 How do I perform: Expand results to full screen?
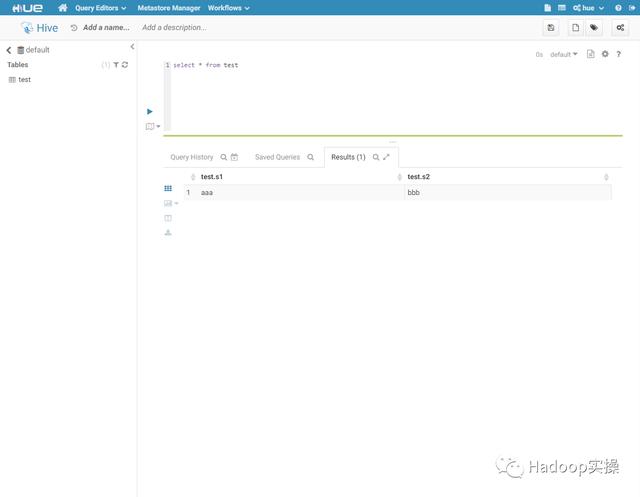click(x=387, y=157)
